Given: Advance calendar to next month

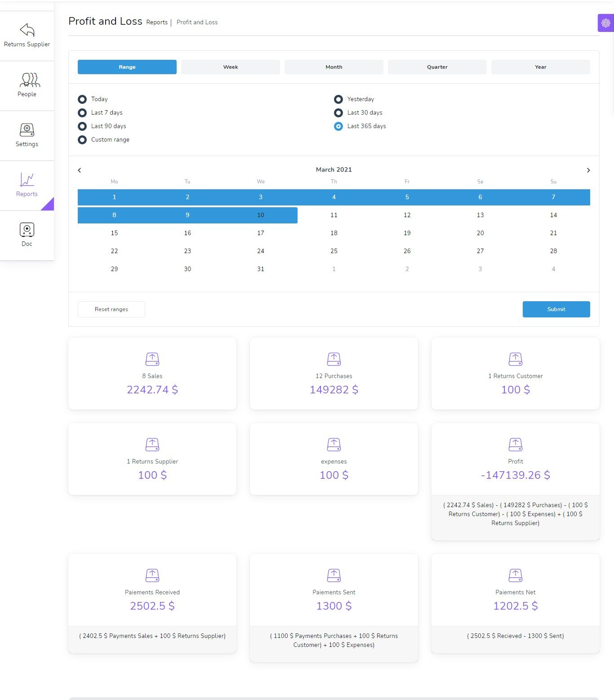Looking at the screenshot, I should click(x=588, y=170).
